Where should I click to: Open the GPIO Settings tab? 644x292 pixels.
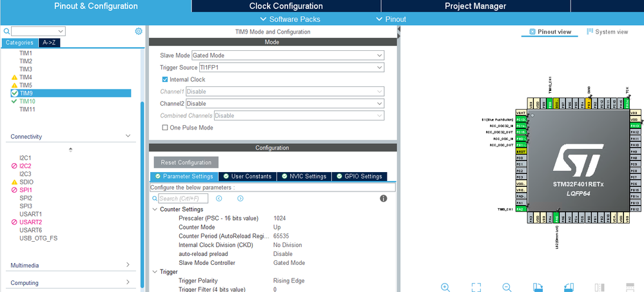click(x=359, y=176)
